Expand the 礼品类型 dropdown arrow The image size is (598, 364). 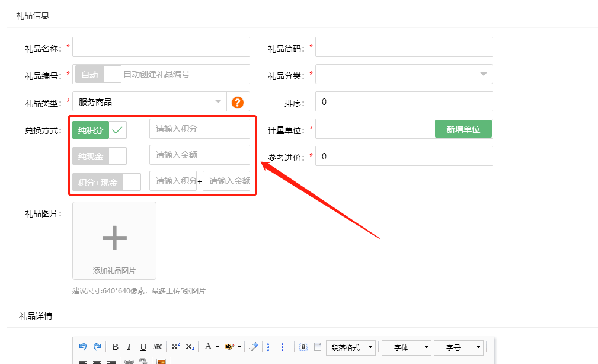218,101
